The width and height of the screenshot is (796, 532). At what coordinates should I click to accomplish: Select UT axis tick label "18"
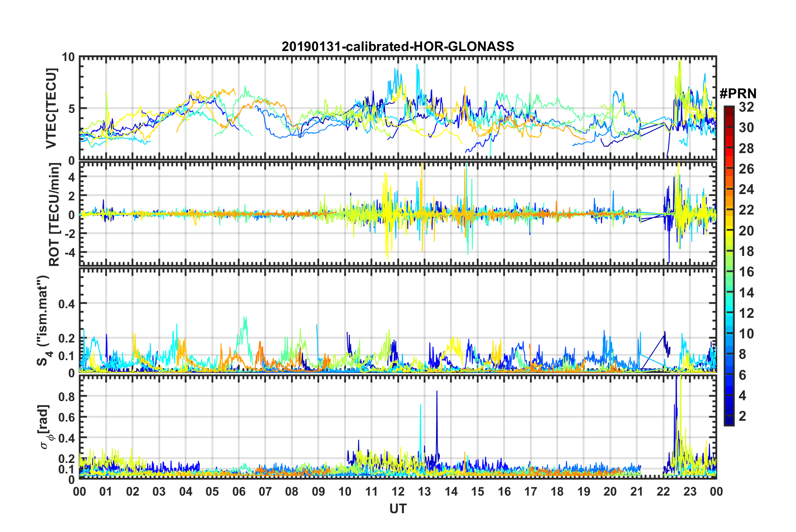click(x=557, y=491)
